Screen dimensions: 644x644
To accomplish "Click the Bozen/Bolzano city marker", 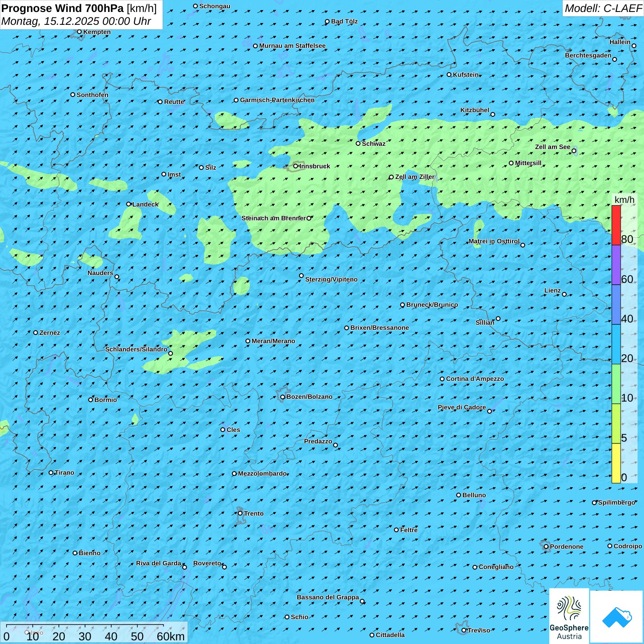I will click(x=283, y=397).
